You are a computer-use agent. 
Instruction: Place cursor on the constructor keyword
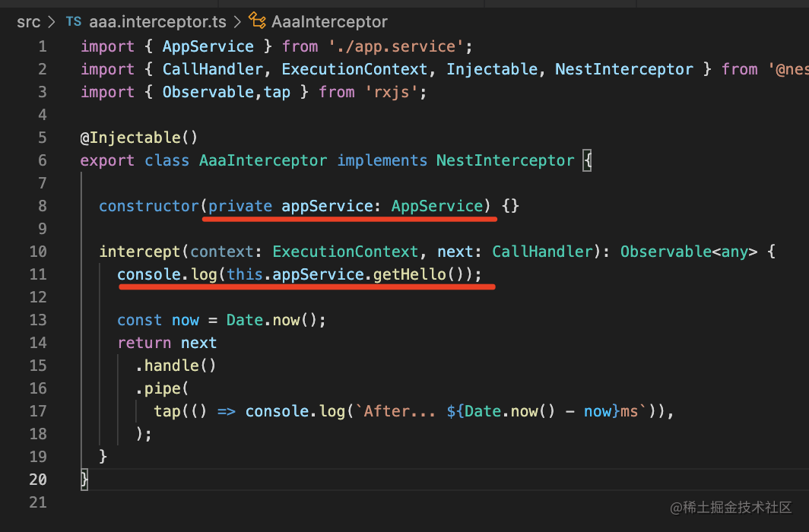click(149, 206)
